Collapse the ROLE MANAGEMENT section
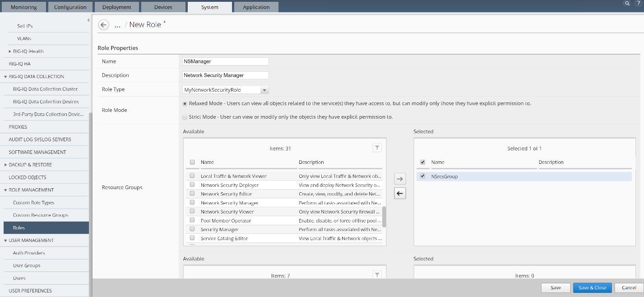 pyautogui.click(x=5, y=190)
